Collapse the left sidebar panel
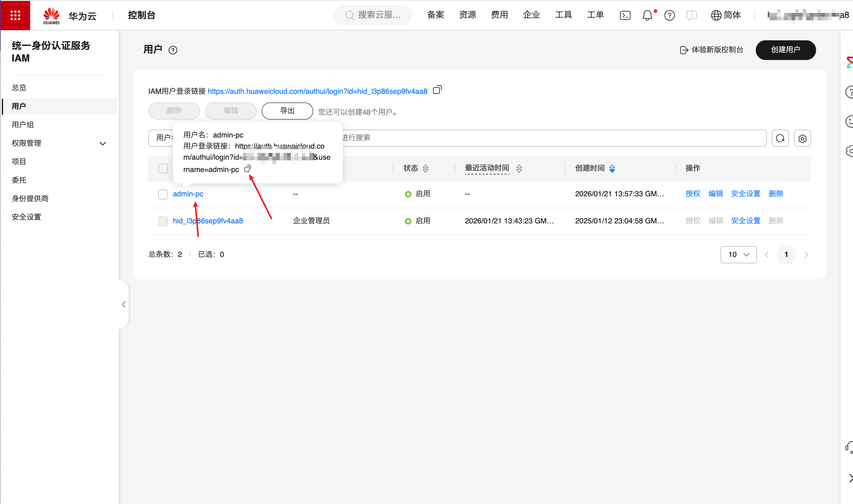Viewport: 853px width, 504px height. click(124, 304)
